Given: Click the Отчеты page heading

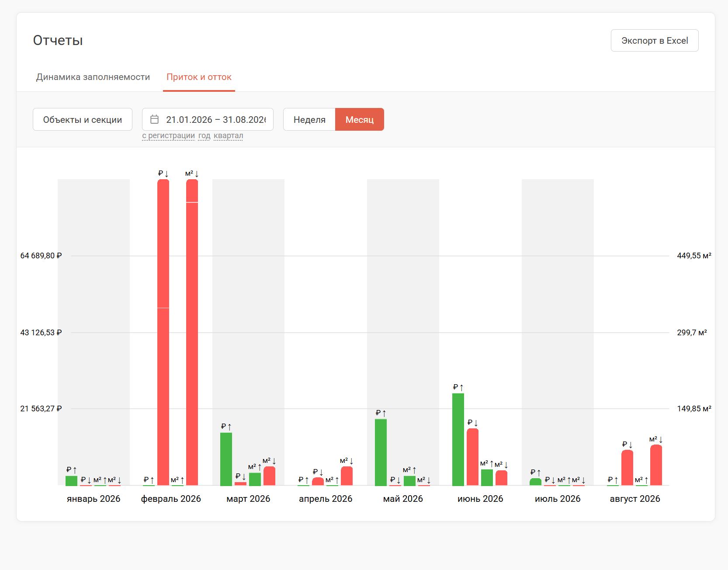Looking at the screenshot, I should click(58, 40).
